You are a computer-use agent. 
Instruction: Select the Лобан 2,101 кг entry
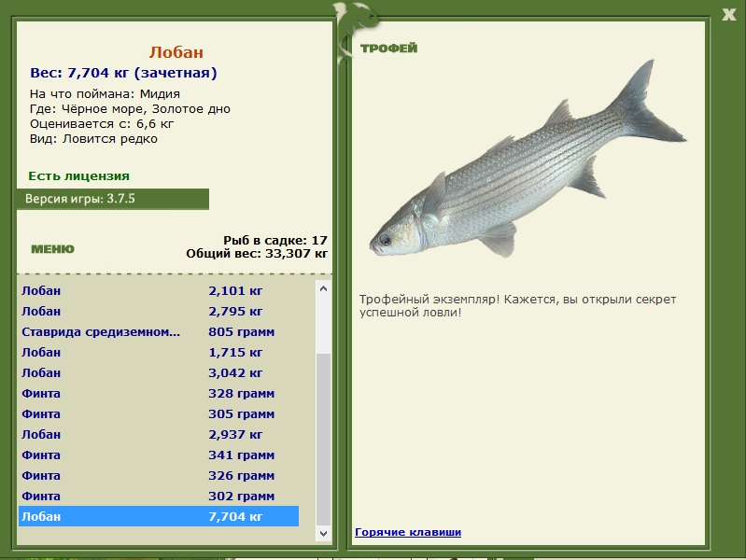(x=159, y=290)
